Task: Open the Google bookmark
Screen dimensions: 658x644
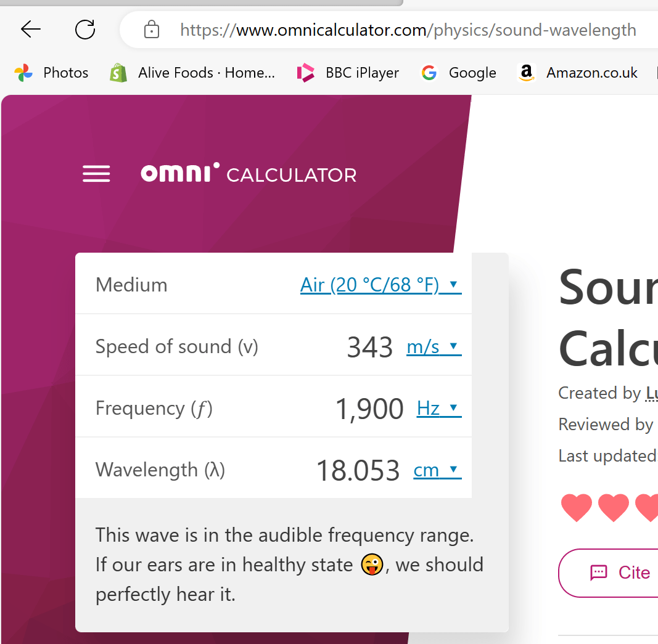Action: (x=459, y=73)
